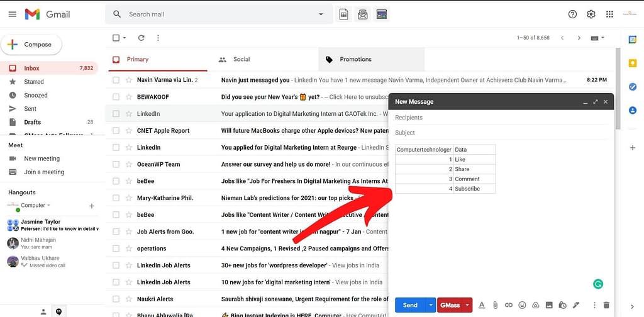
Task: Insert files using Google Drive
Action: coord(536,305)
